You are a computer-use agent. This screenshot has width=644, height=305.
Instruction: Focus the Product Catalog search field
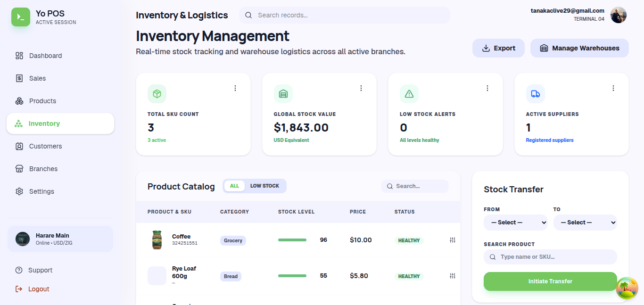coord(415,186)
